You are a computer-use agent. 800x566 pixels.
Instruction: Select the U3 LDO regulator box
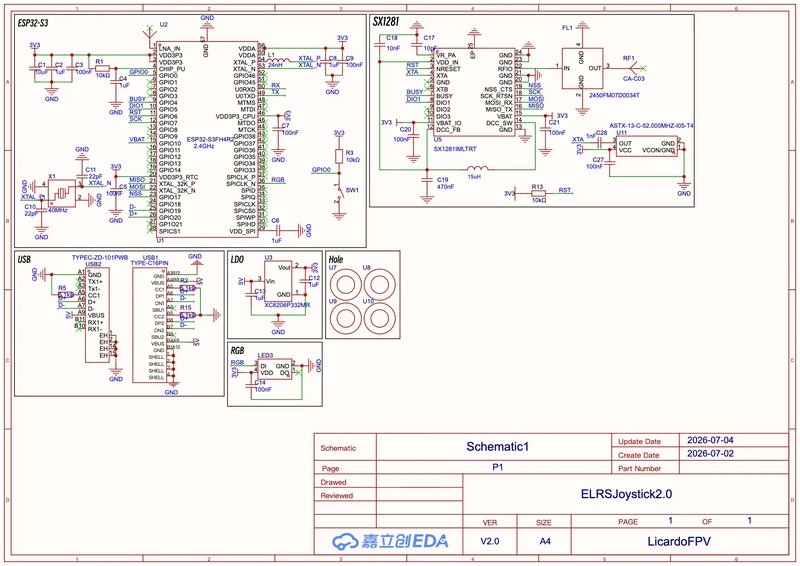tap(278, 282)
